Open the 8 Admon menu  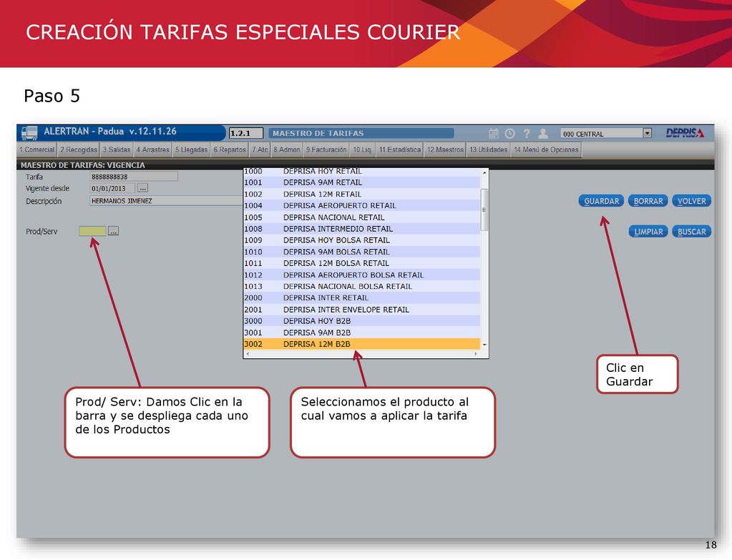[287, 149]
